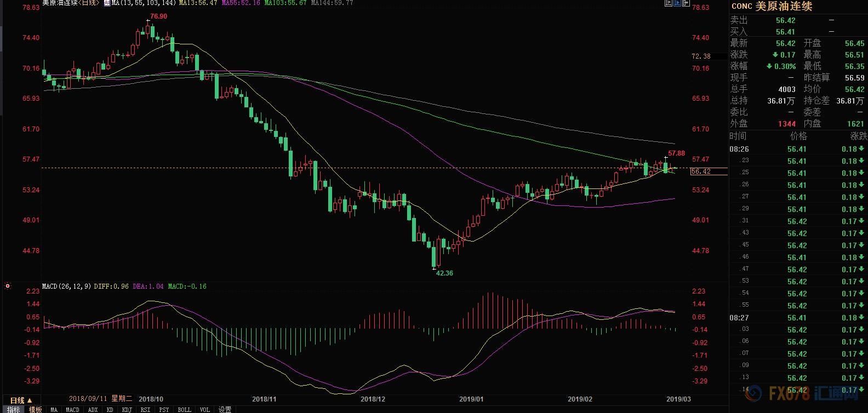The height and width of the screenshot is (413, 868).
Task: Click the red circle icon beside MACD panel
Action: click(8, 286)
